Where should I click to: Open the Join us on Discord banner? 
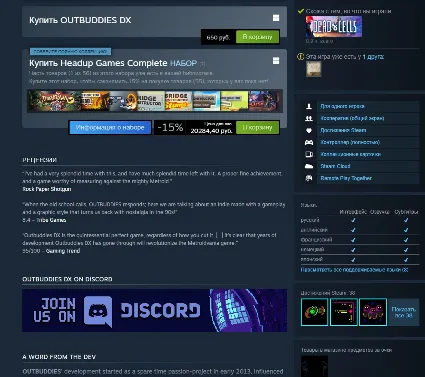click(154, 310)
